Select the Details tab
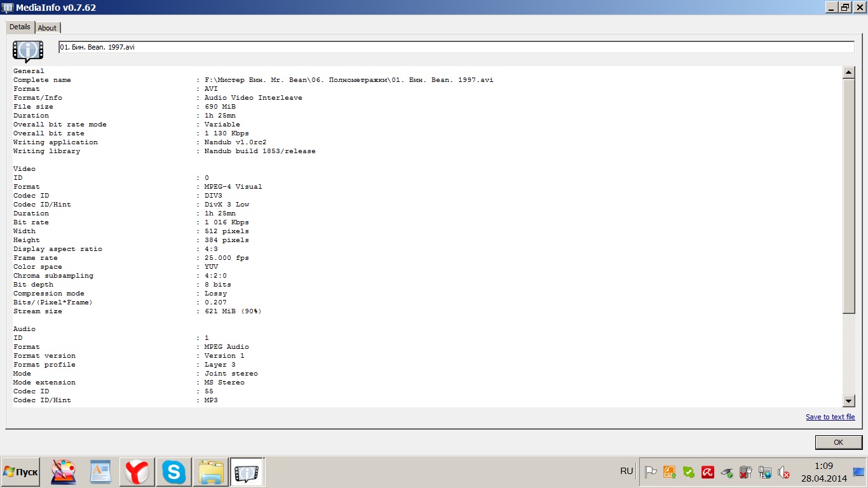The image size is (868, 488). [x=20, y=27]
